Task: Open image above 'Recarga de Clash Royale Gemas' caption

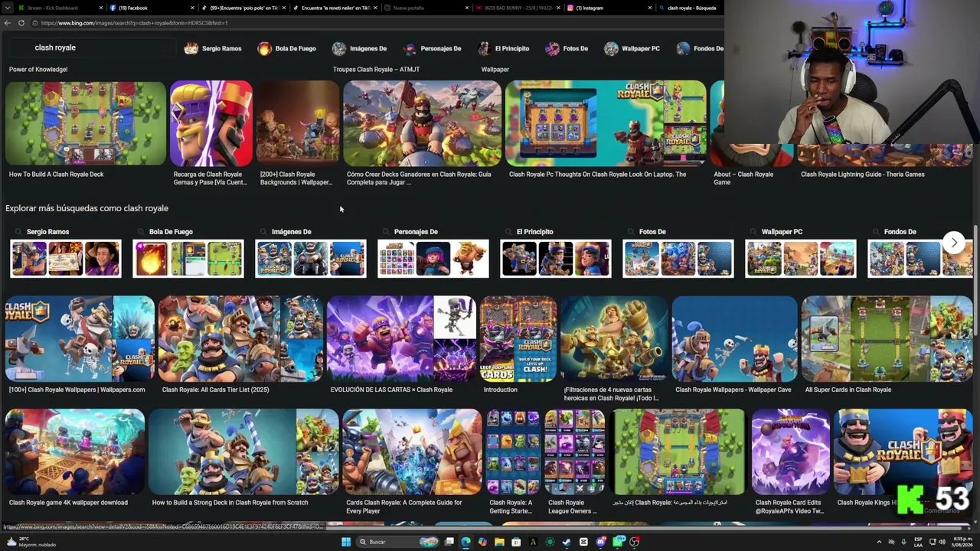Action: (211, 123)
